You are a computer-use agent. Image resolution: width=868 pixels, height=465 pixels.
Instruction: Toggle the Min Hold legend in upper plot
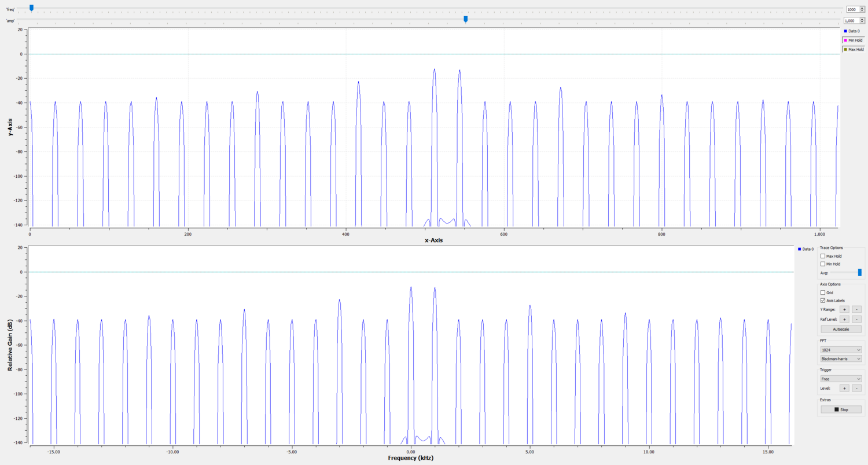[x=854, y=40]
